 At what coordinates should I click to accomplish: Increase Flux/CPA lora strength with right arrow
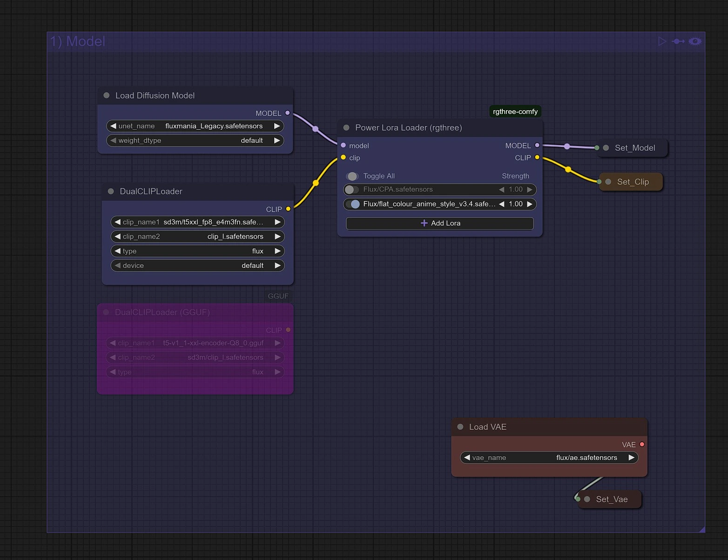(x=529, y=189)
